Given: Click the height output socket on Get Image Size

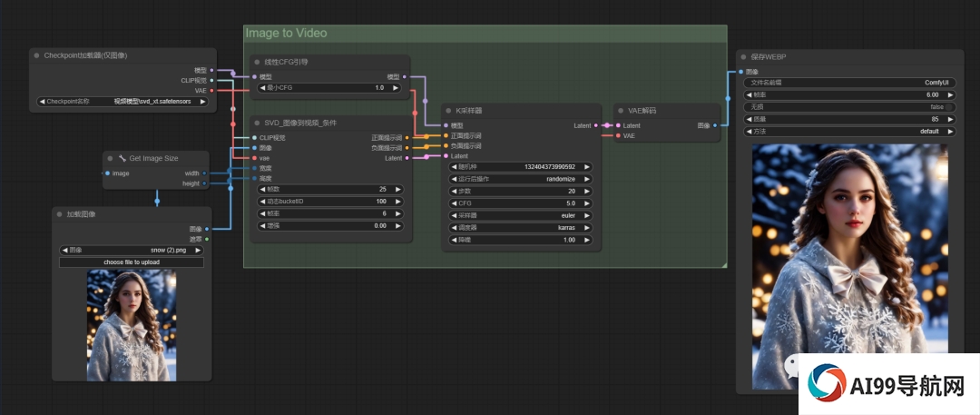Looking at the screenshot, I should pyautogui.click(x=204, y=183).
